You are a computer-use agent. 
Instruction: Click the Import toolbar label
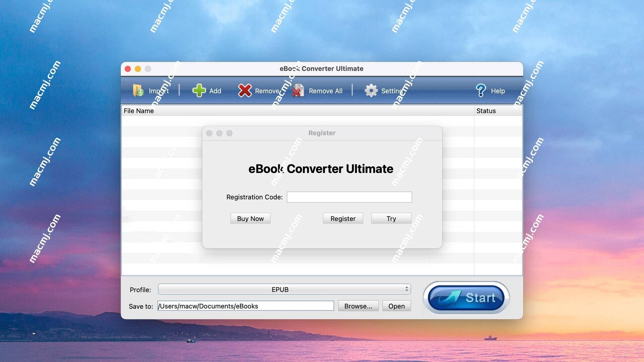coord(159,91)
